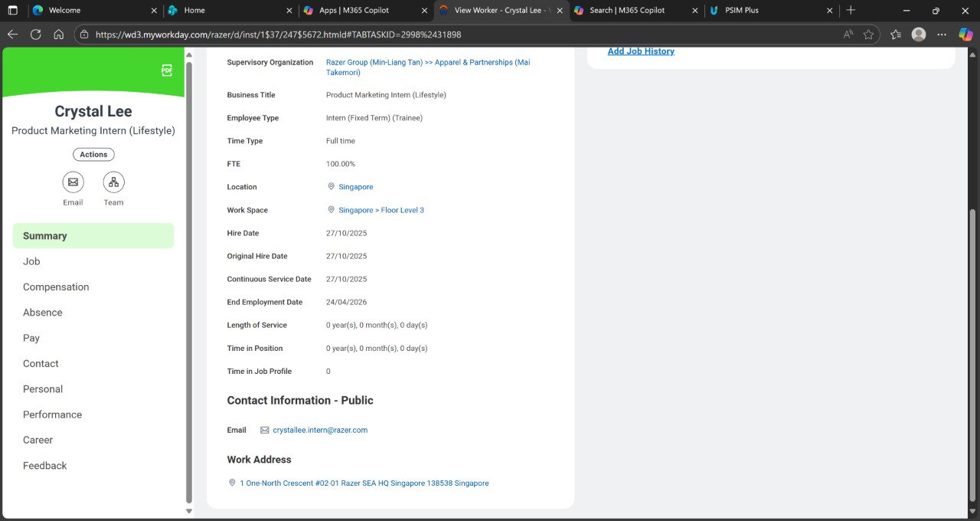This screenshot has height=521, width=980.
Task: Click the Email envelope icon under Crystal Lee
Action: point(73,182)
